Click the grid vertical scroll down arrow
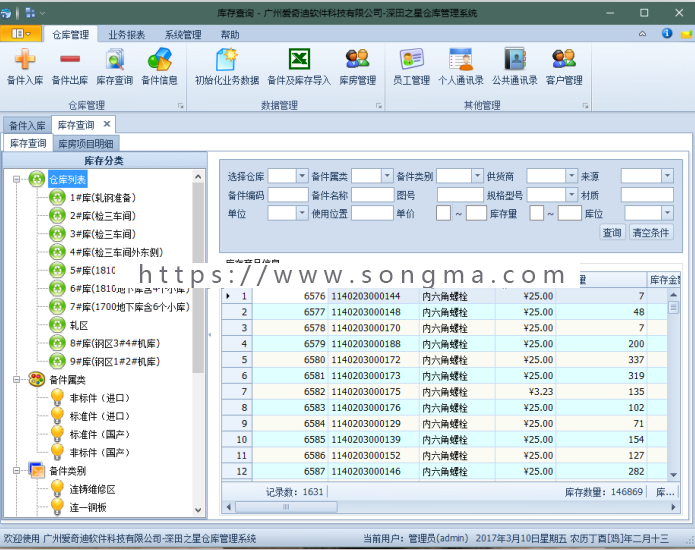 pos(673,475)
